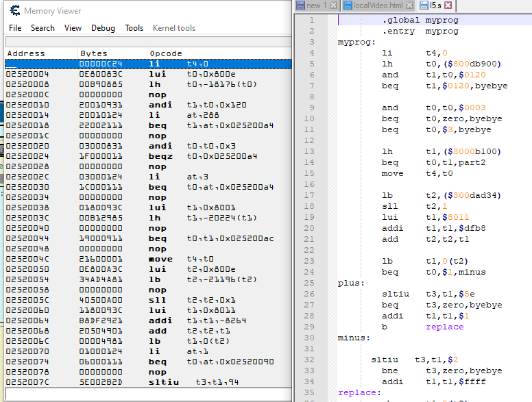The image size is (532, 402).
Task: Click the 'lui t1,$8011' line in editor
Action: [x=426, y=217]
